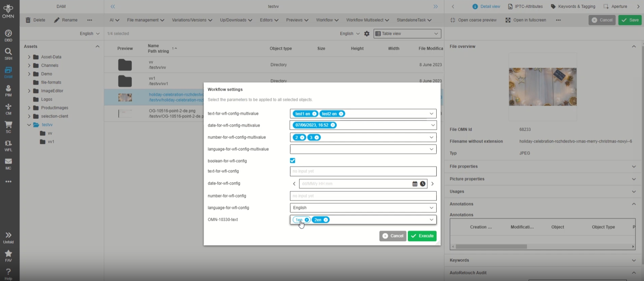Open the DBD dashboard sidebar icon

pos(8,35)
